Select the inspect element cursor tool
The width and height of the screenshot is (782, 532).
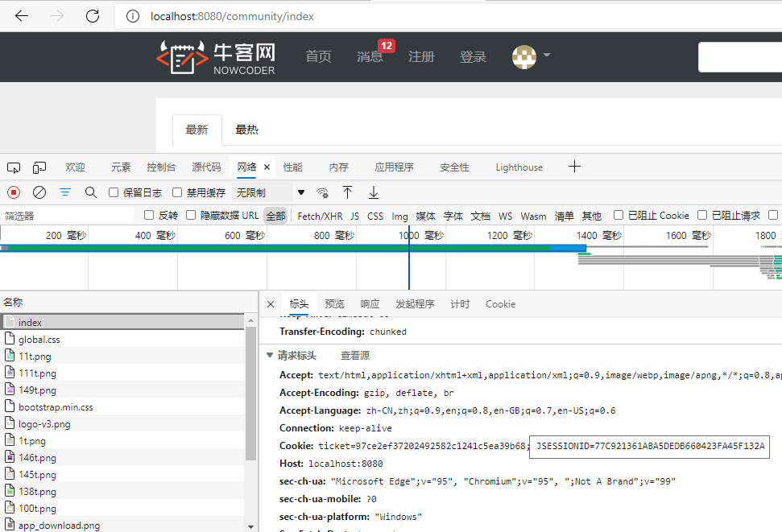[13, 167]
